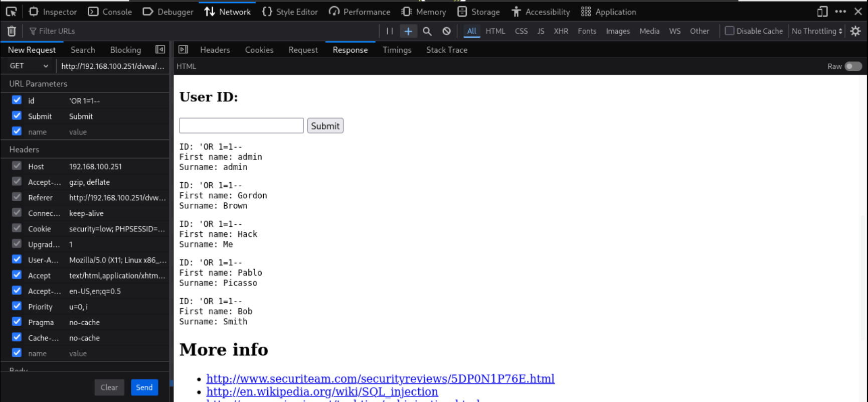The image size is (868, 402).
Task: Activate the element picker icon
Action: coord(11,12)
